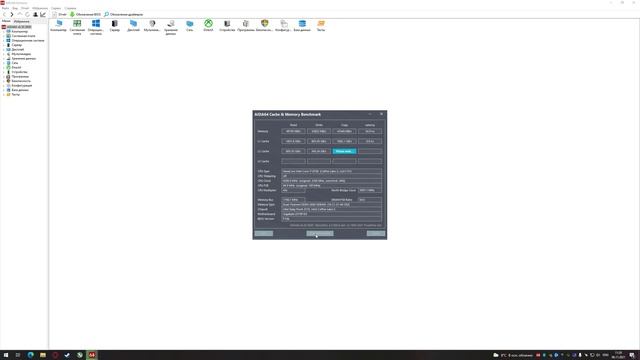Viewport: 640px width, 360px height.
Task: Expand the Операционная система tree node
Action: pos(4,40)
